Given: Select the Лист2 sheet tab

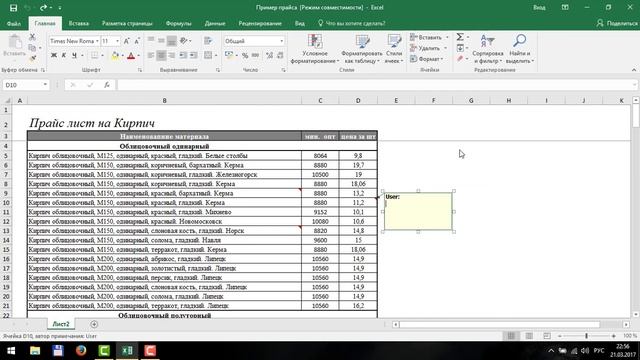Looking at the screenshot, I should (x=61, y=324).
